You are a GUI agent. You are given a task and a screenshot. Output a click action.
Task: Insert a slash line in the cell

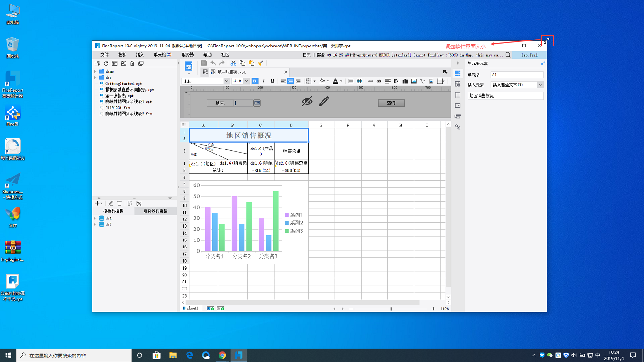click(x=423, y=81)
